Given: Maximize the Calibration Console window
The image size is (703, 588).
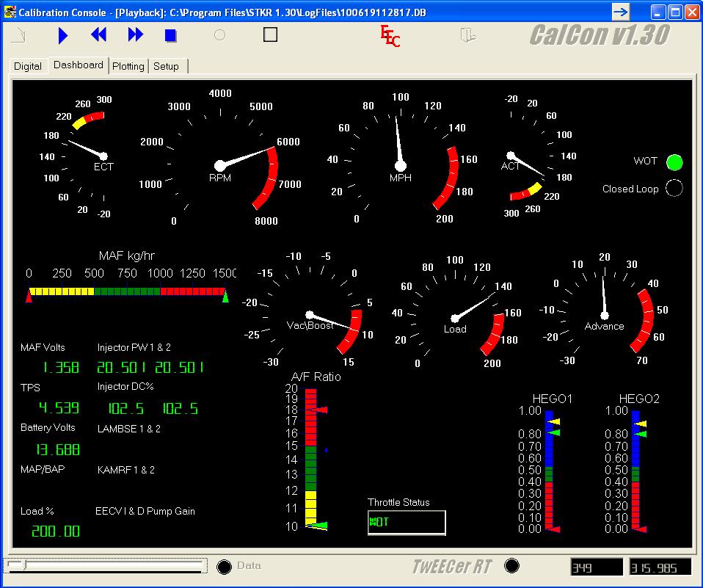Looking at the screenshot, I should coord(675,12).
